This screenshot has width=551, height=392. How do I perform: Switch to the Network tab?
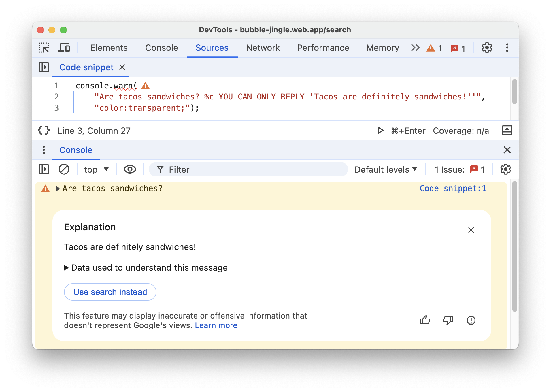tap(263, 48)
